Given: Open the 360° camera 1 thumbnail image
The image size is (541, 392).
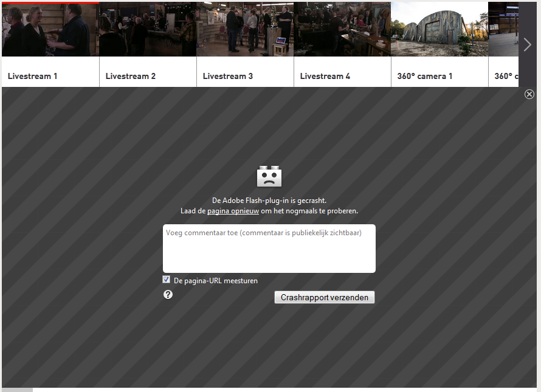Looking at the screenshot, I should pyautogui.click(x=439, y=29).
